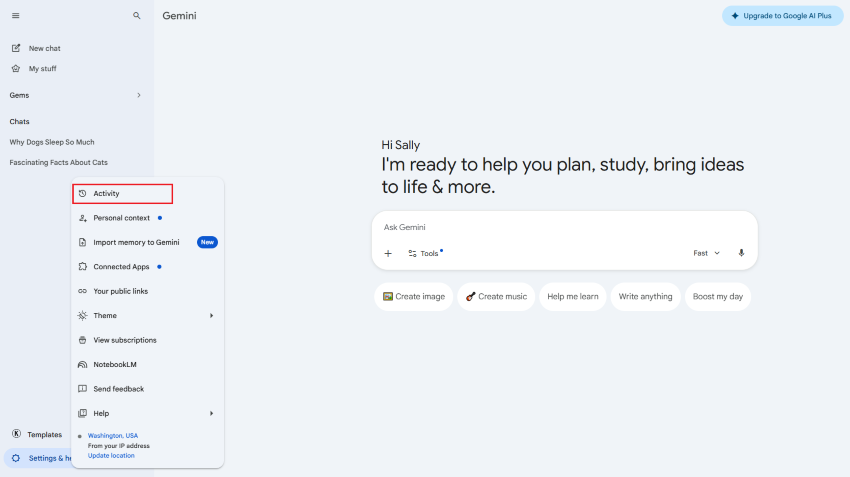Choose Connected Apps in menu
The image size is (850, 477).
pyautogui.click(x=121, y=267)
